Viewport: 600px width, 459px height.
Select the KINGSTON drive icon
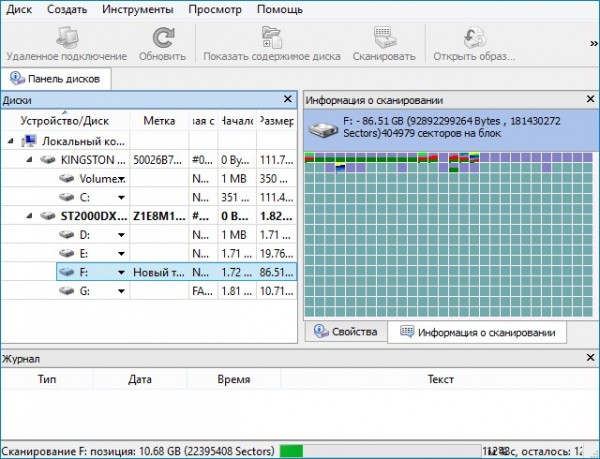coord(48,160)
